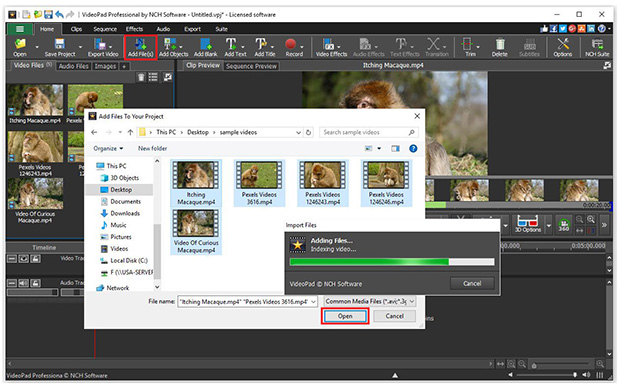Click the Add Blank icon
The height and width of the screenshot is (385, 620).
click(205, 47)
